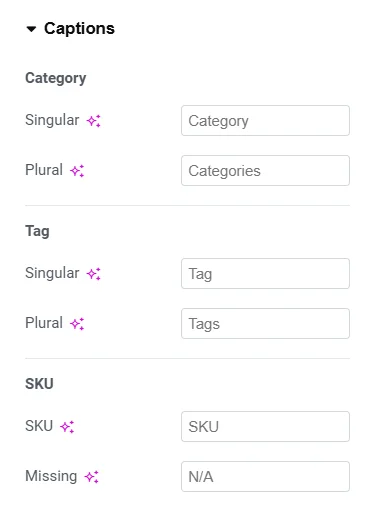Click the Tag group heading

pos(37,231)
